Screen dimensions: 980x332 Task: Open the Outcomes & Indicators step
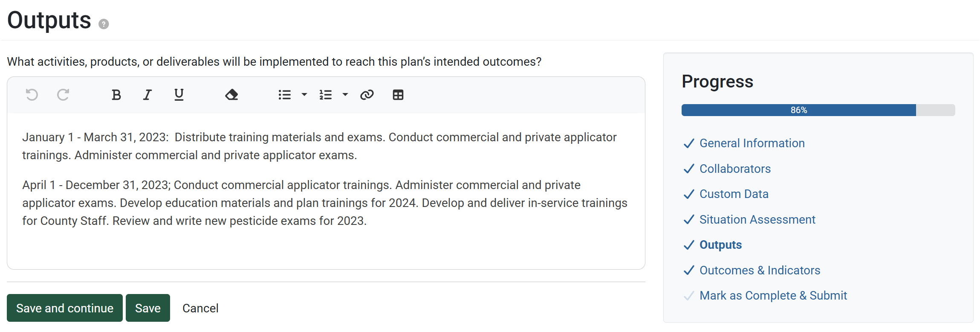tap(760, 271)
